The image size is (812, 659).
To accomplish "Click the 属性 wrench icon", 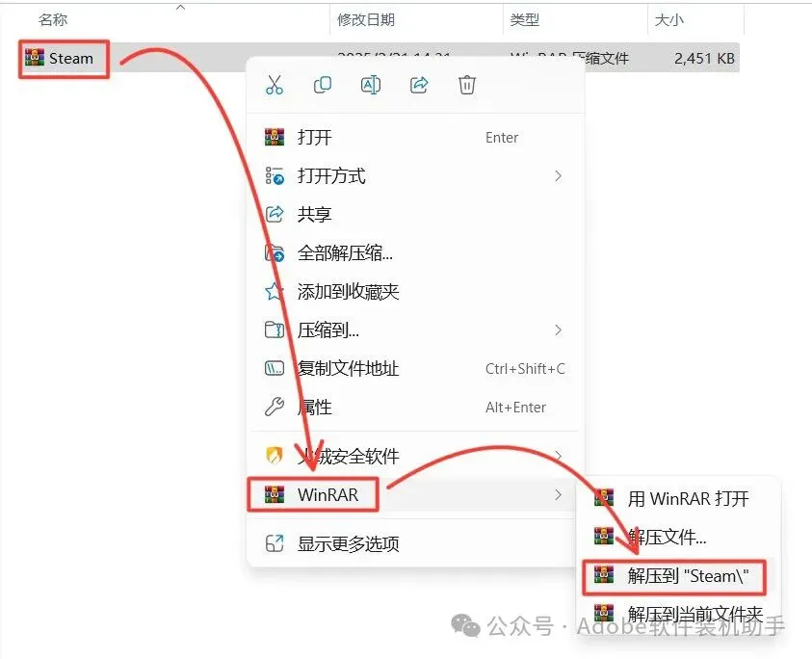I will tap(275, 408).
